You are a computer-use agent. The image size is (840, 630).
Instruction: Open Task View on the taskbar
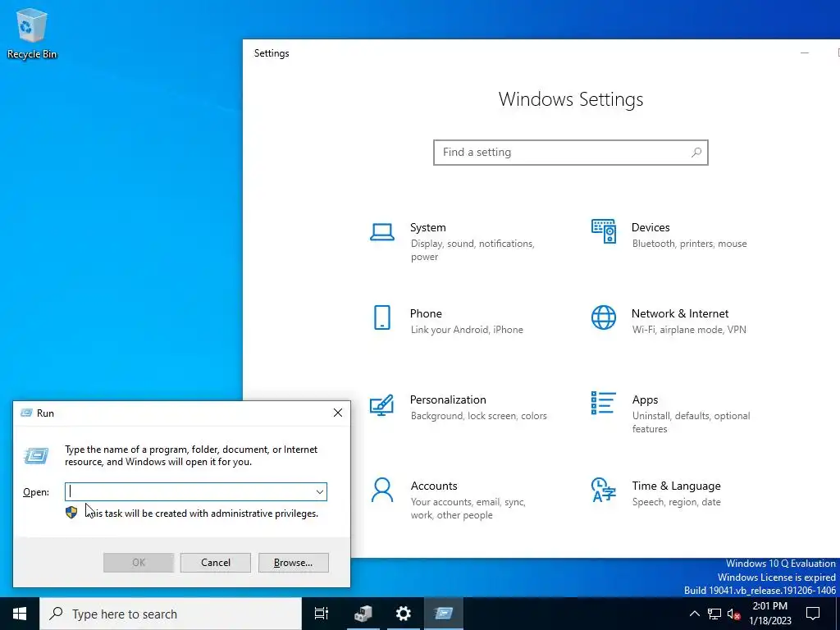click(x=322, y=614)
